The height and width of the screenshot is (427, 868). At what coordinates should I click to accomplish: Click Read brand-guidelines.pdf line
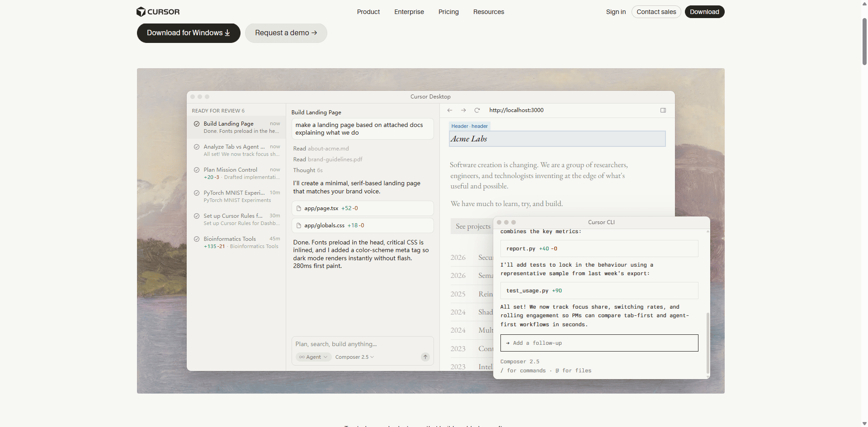328,160
